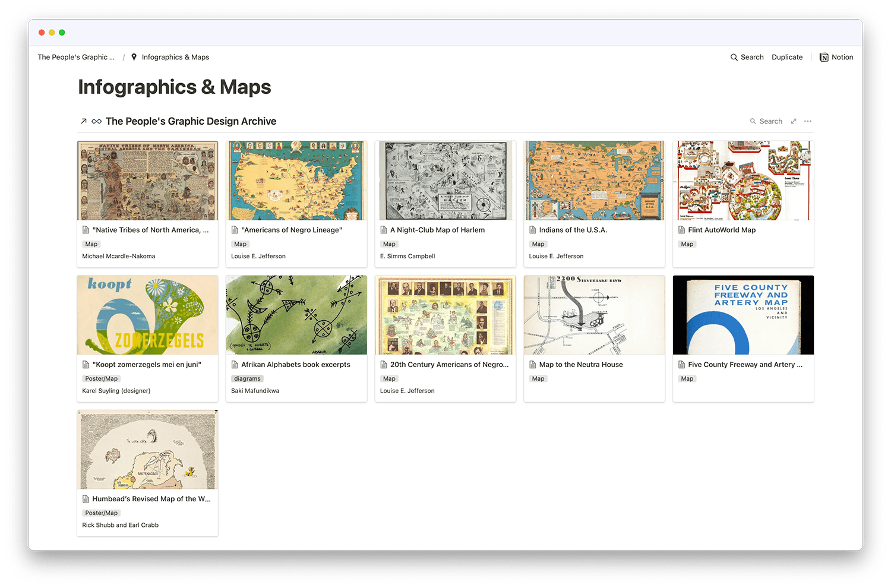Click the yellow minimize window button
The width and height of the screenshot is (891, 588).
52,33
